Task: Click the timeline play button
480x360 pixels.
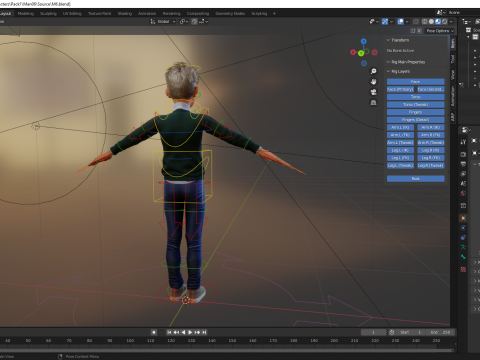Action: [x=190, y=332]
